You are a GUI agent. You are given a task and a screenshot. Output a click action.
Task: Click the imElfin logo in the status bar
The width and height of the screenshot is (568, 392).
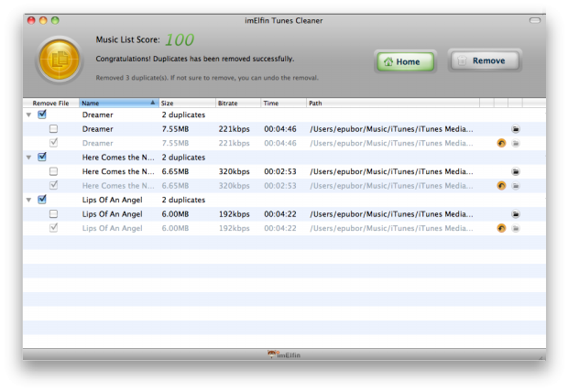coord(284,354)
